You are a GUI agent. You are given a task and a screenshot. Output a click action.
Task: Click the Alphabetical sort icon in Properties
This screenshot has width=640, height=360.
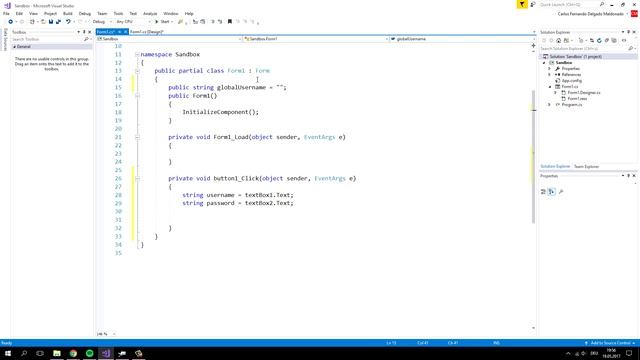click(x=551, y=191)
